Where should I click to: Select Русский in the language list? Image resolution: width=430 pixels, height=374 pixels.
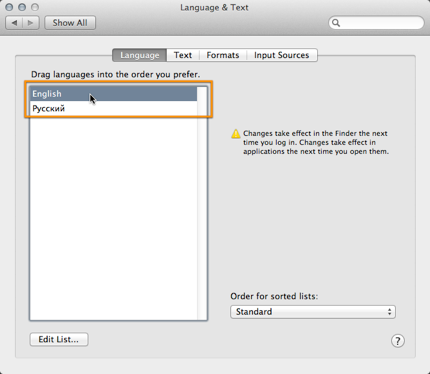coord(113,108)
